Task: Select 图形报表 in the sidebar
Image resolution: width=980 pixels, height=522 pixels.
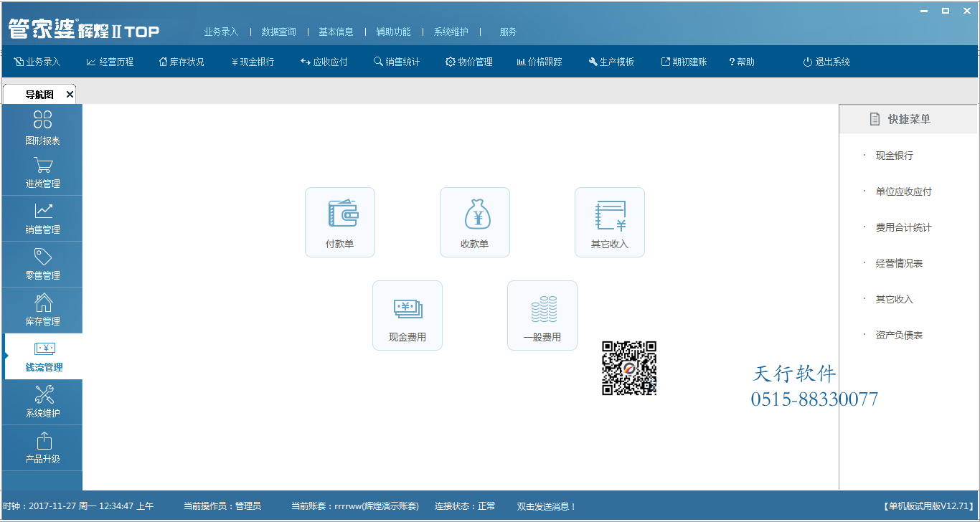Action: pyautogui.click(x=42, y=128)
